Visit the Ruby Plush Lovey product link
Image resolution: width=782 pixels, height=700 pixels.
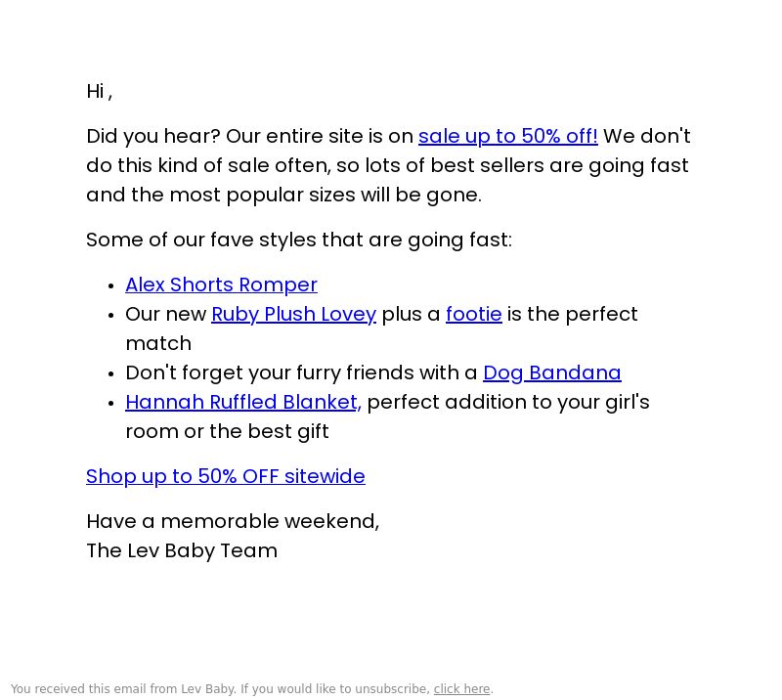click(x=294, y=315)
